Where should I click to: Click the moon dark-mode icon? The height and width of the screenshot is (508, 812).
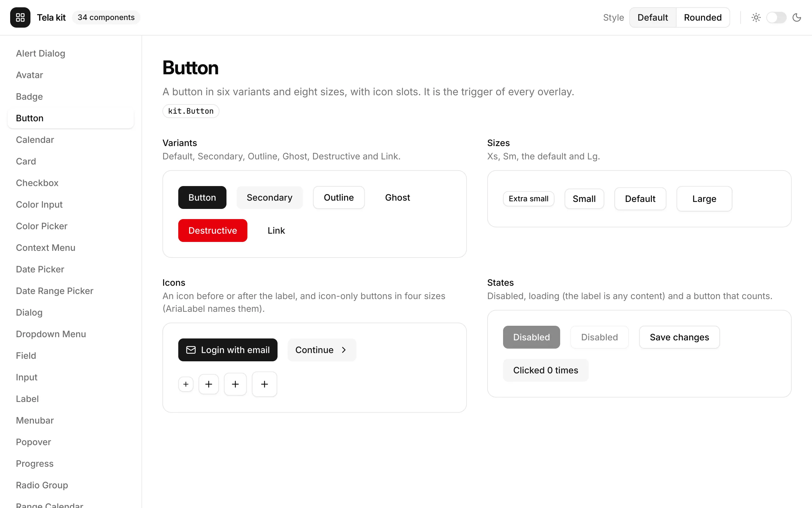(797, 17)
